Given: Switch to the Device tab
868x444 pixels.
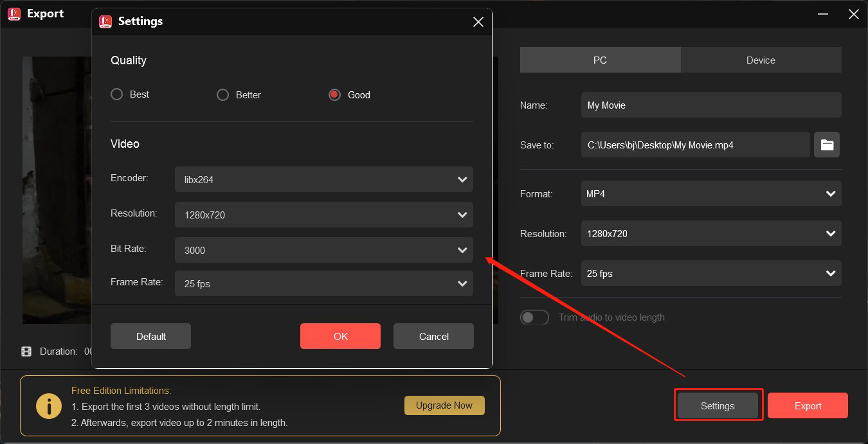Looking at the screenshot, I should pos(761,60).
